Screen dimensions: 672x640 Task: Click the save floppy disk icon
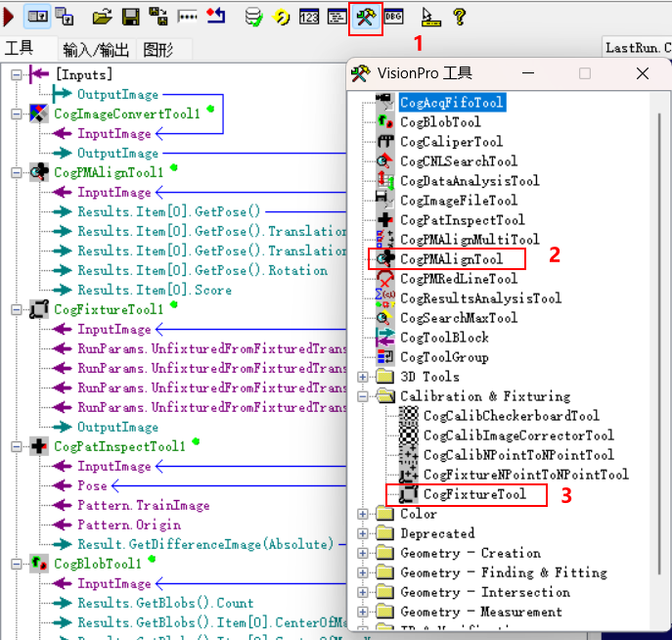pos(131,18)
